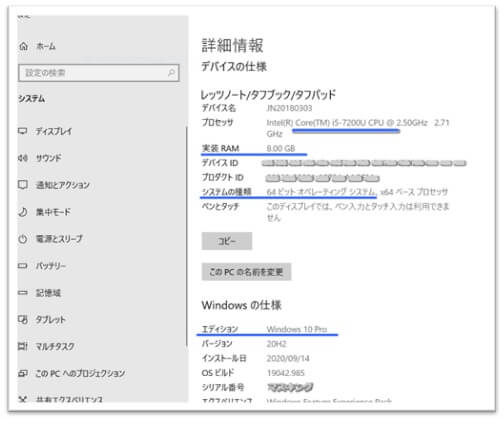Click the タブレット tablet icon
Screen dimensions: 504x421
point(23,319)
